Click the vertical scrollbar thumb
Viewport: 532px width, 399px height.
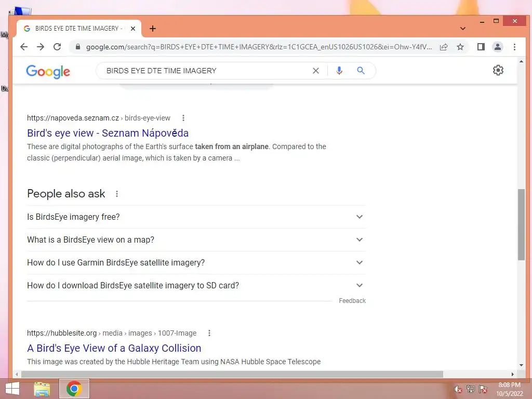(521, 224)
